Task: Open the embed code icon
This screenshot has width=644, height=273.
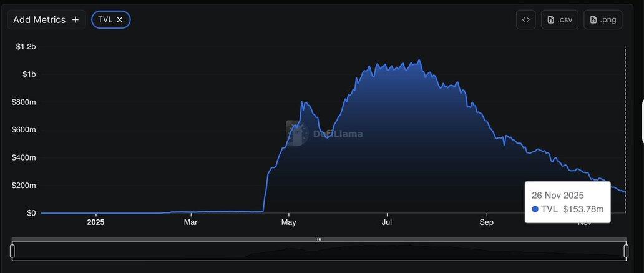Action: (x=526, y=20)
